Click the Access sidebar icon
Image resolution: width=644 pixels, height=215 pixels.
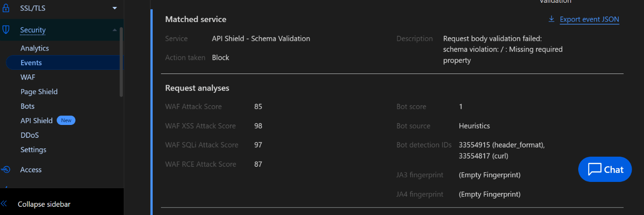click(6, 170)
